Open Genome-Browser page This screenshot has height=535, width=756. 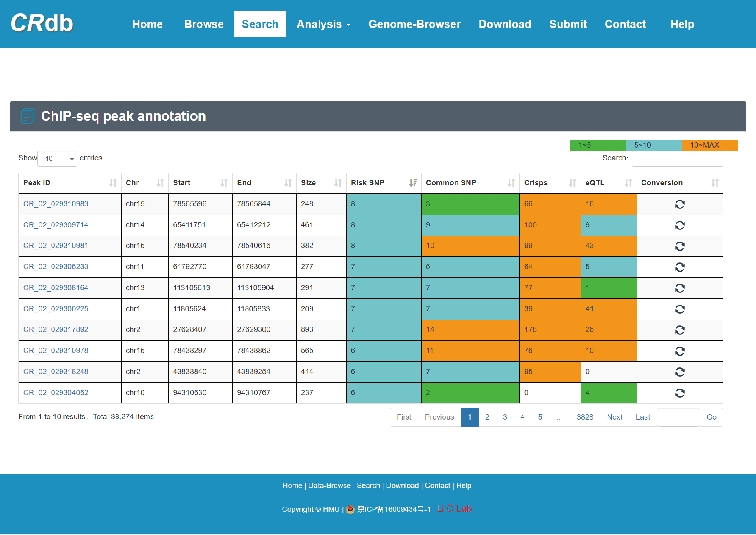[x=415, y=24]
